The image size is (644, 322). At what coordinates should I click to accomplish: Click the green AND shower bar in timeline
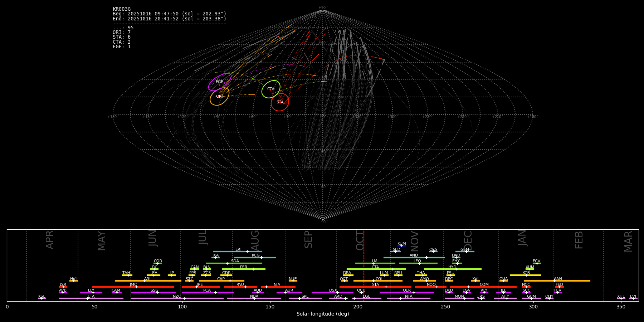point(414,258)
